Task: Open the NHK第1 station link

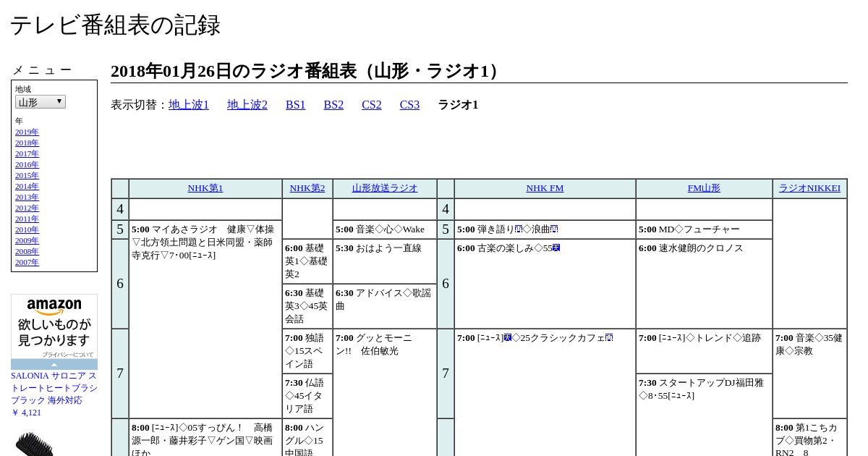Action: point(205,188)
